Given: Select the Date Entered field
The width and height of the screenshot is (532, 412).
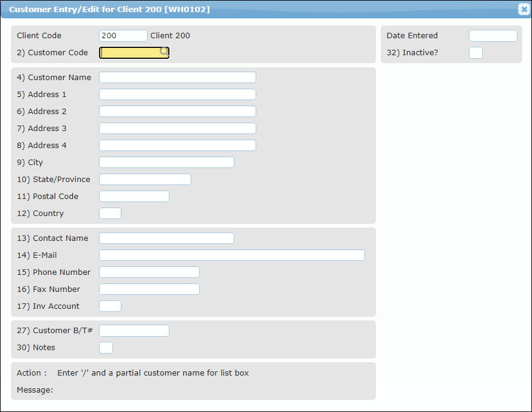Looking at the screenshot, I should coord(493,36).
